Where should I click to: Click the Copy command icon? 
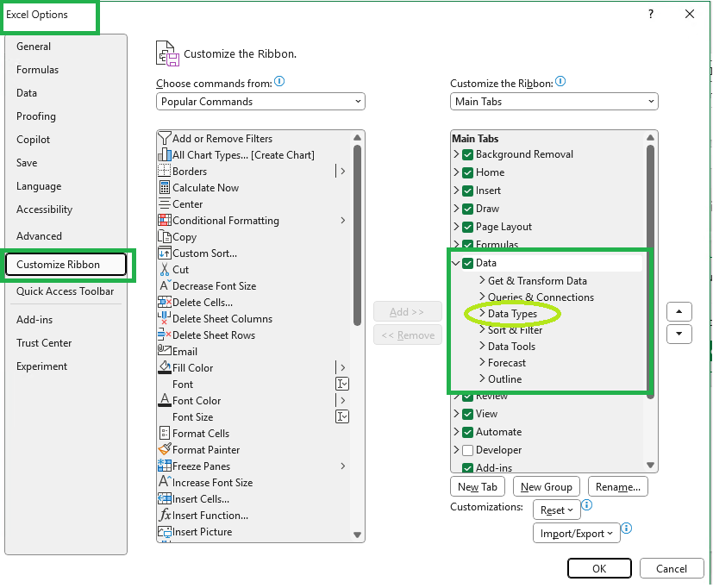click(164, 237)
